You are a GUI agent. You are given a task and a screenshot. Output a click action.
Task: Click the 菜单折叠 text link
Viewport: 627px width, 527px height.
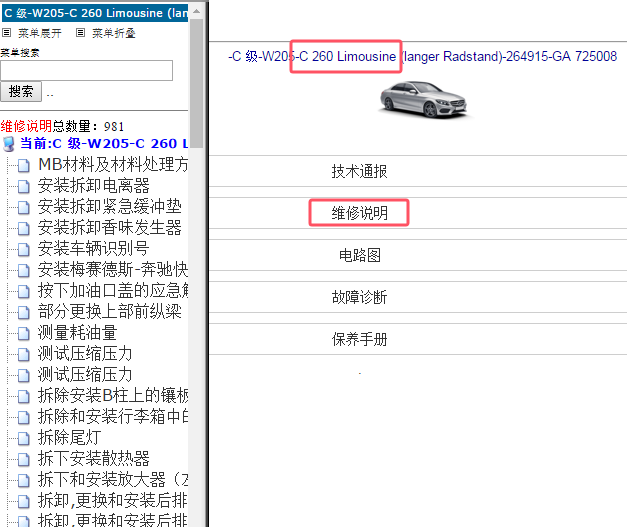point(114,33)
